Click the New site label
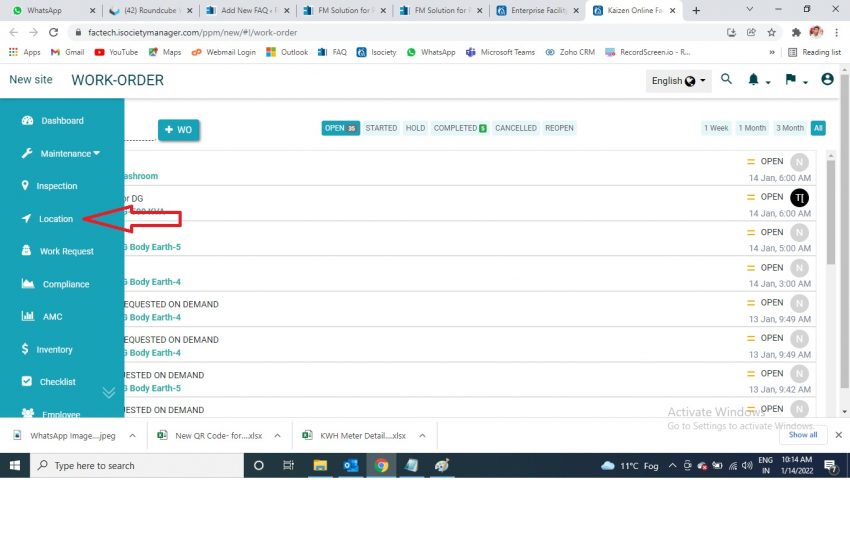Viewport: 850px width, 558px height. click(31, 80)
